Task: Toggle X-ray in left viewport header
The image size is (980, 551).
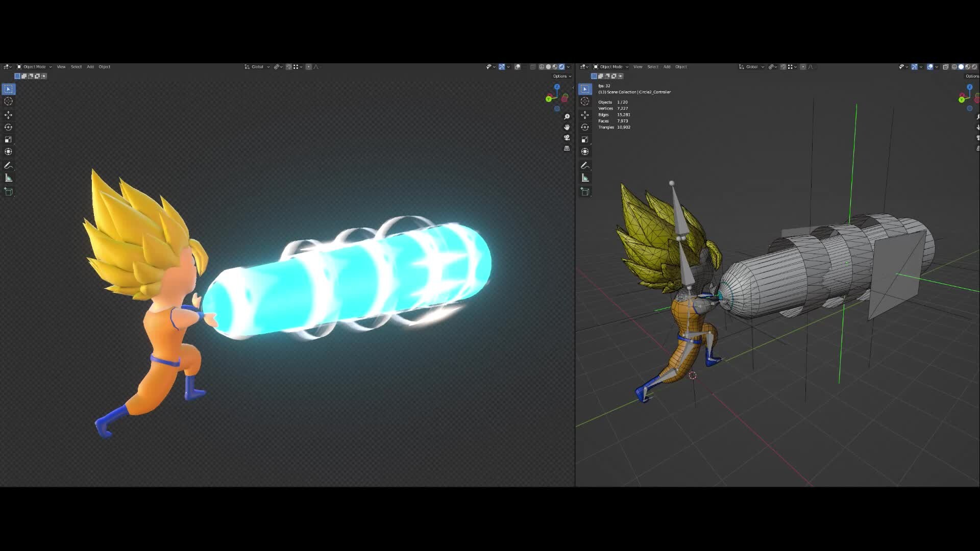Action: click(x=532, y=67)
